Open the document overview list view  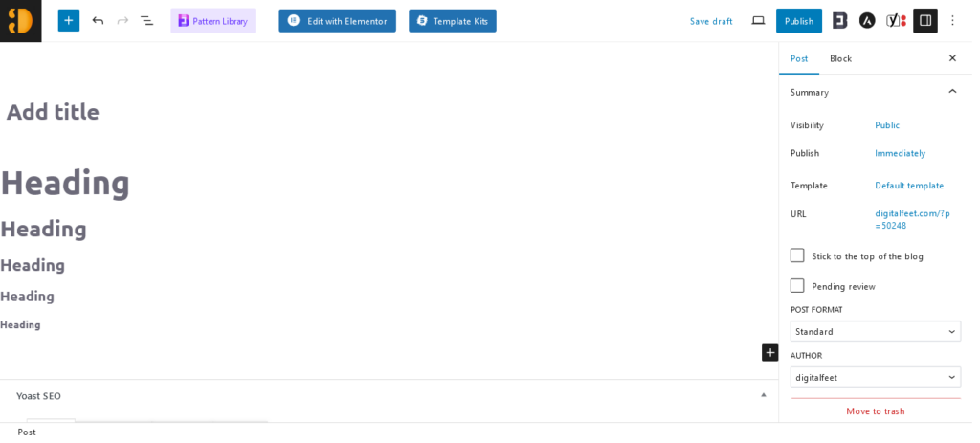tap(146, 21)
